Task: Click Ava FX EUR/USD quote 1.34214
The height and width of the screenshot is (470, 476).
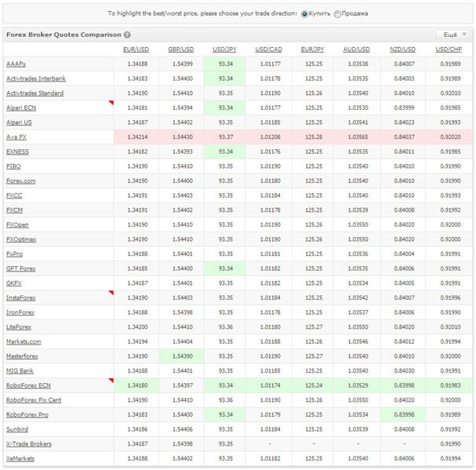Action: 137,137
